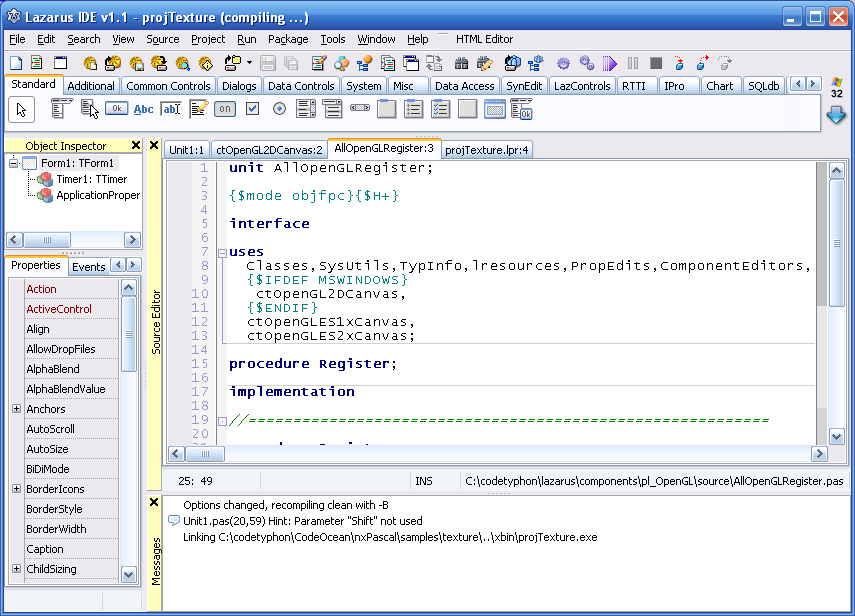Open the dropdown arrow beside Open icon

coord(249,63)
